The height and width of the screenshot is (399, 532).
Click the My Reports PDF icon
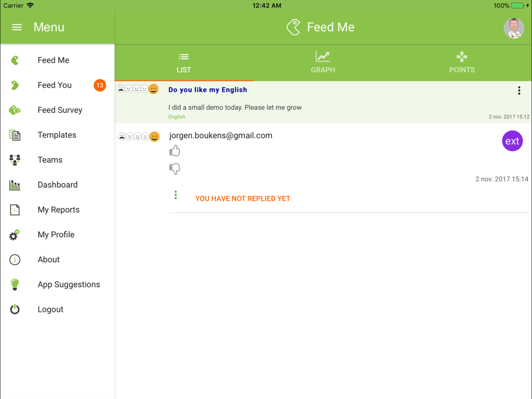coord(14,210)
